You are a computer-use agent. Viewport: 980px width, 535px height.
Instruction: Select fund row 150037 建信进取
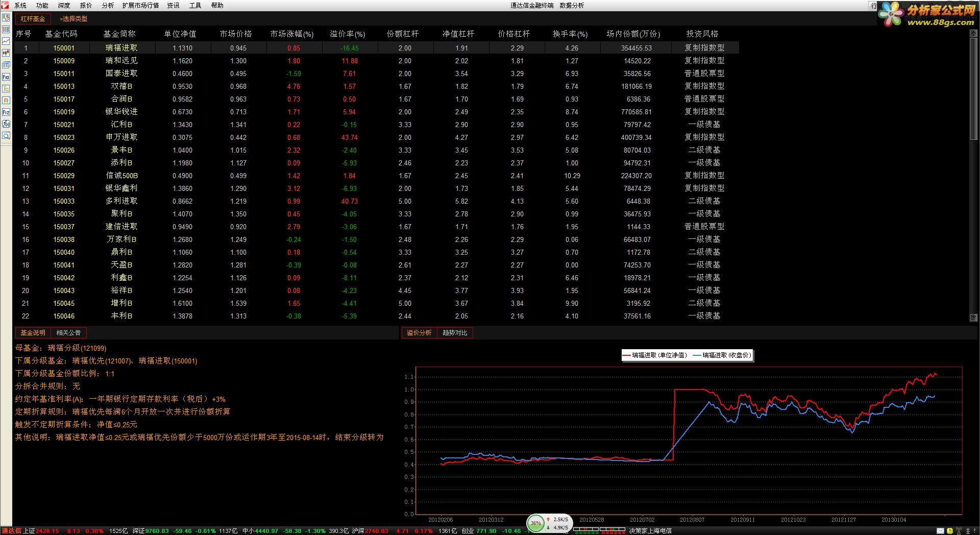point(376,227)
